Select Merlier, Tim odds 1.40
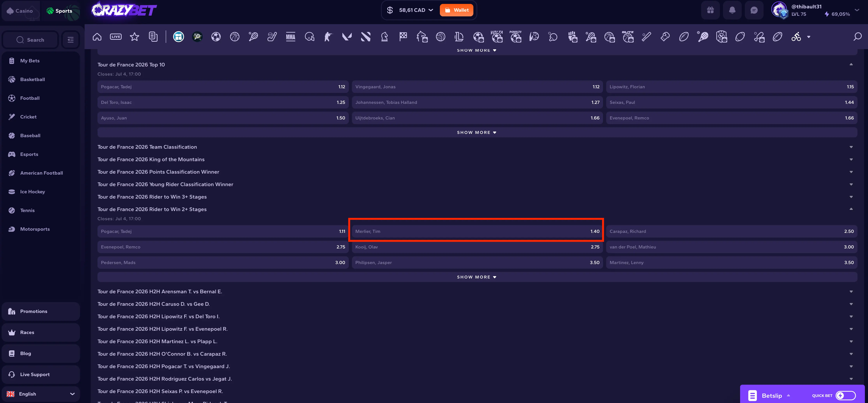Screen dimensions: 868x403 pyautogui.click(x=477, y=231)
